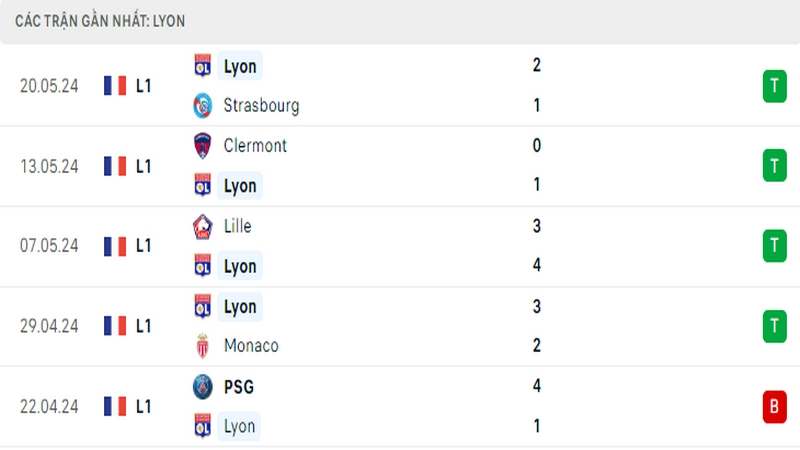
Task: Open Strasbourg team name link
Action: click(x=261, y=106)
